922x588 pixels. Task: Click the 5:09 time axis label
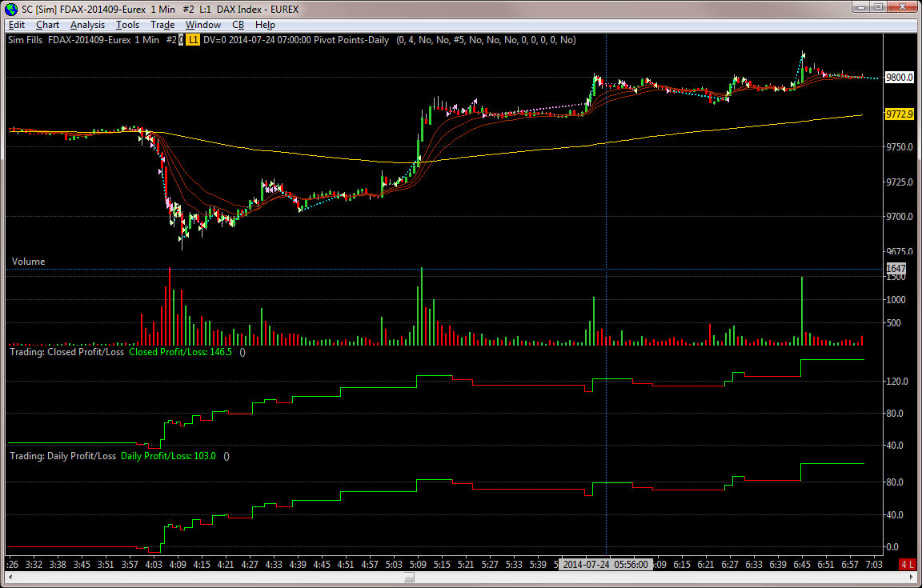pyautogui.click(x=418, y=565)
